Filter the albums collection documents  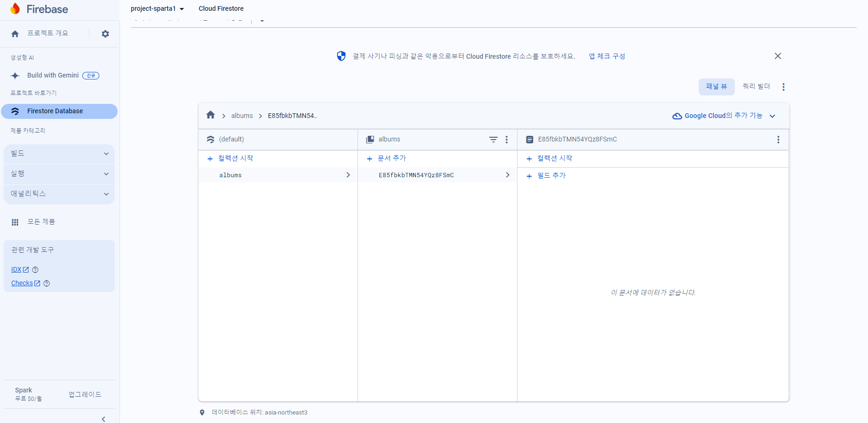[493, 140]
